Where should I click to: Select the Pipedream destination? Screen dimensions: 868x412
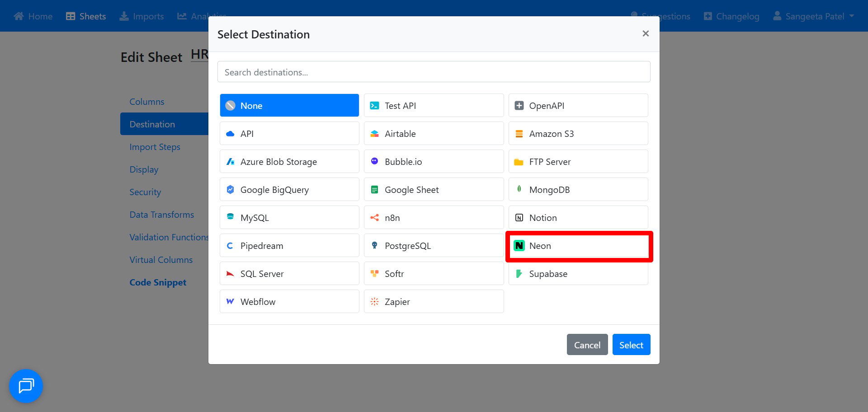[x=289, y=246]
